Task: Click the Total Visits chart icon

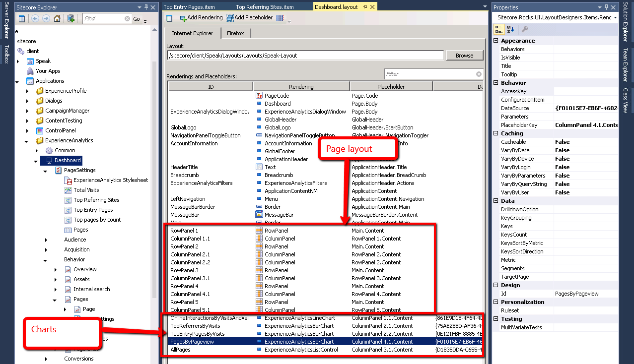Action: coord(68,190)
